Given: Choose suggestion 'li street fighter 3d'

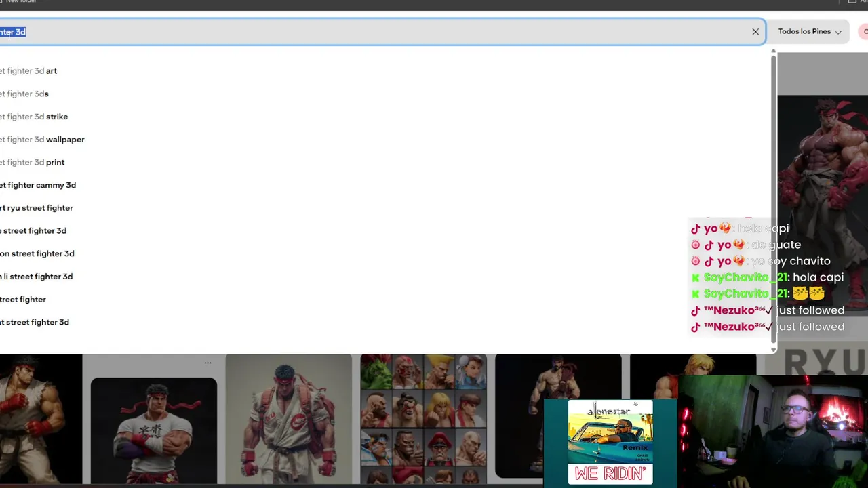Looking at the screenshot, I should point(37,277).
